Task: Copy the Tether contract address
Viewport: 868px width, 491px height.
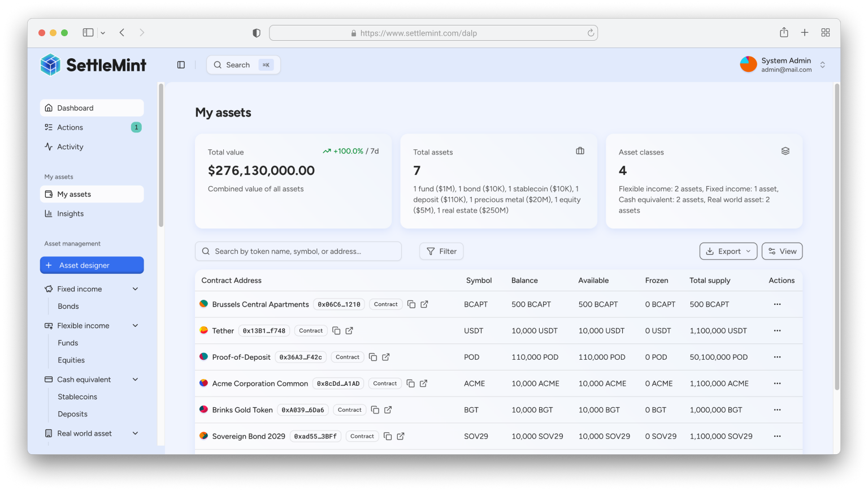Action: coord(336,331)
